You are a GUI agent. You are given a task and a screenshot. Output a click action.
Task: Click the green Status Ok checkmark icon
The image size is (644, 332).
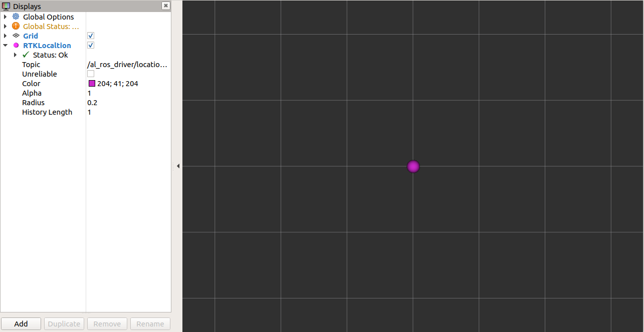coord(26,55)
